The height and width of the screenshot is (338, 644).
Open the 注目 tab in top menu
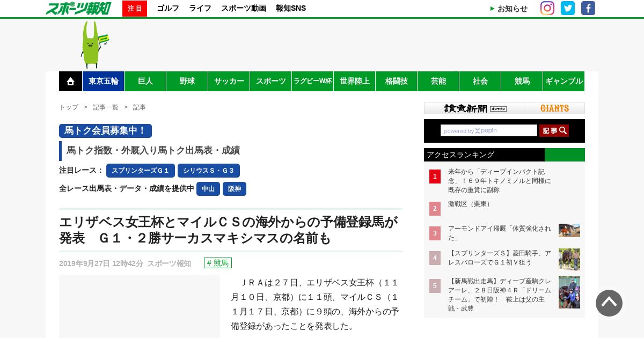(135, 9)
